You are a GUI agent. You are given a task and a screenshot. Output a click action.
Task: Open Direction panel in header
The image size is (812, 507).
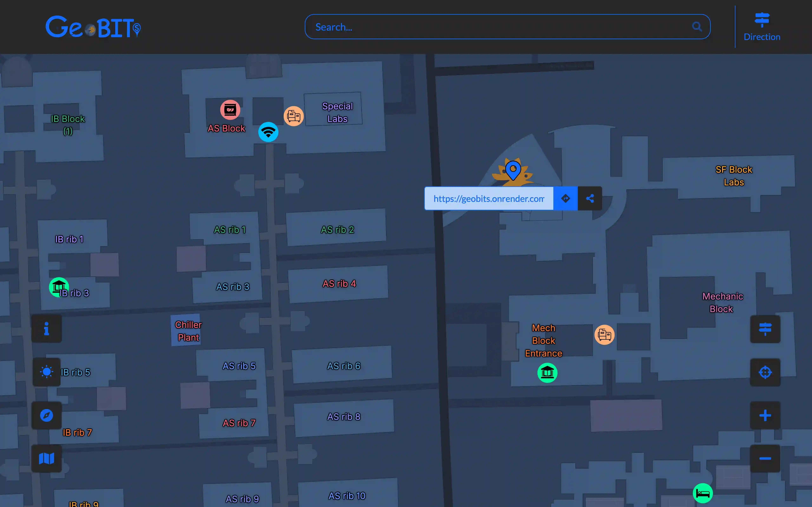coord(762,27)
